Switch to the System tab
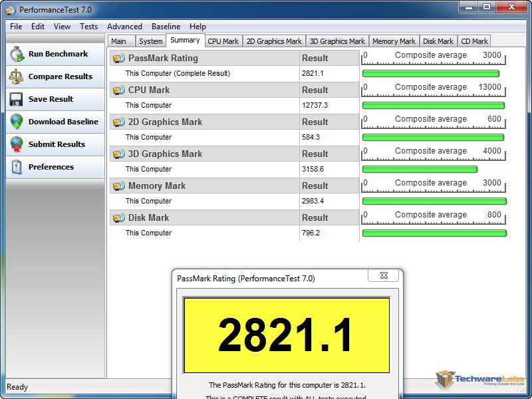This screenshot has height=399, width=532. [151, 41]
